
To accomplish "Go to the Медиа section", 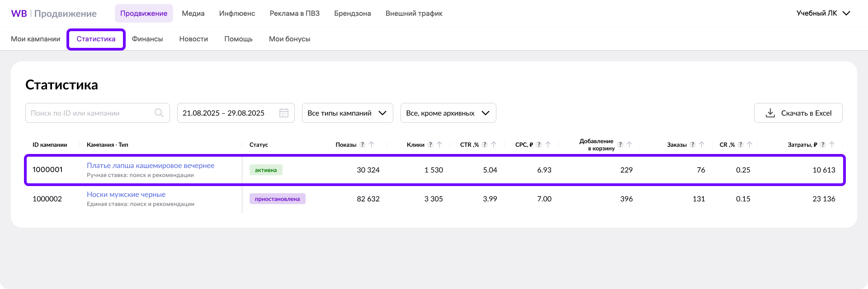I will [x=193, y=14].
